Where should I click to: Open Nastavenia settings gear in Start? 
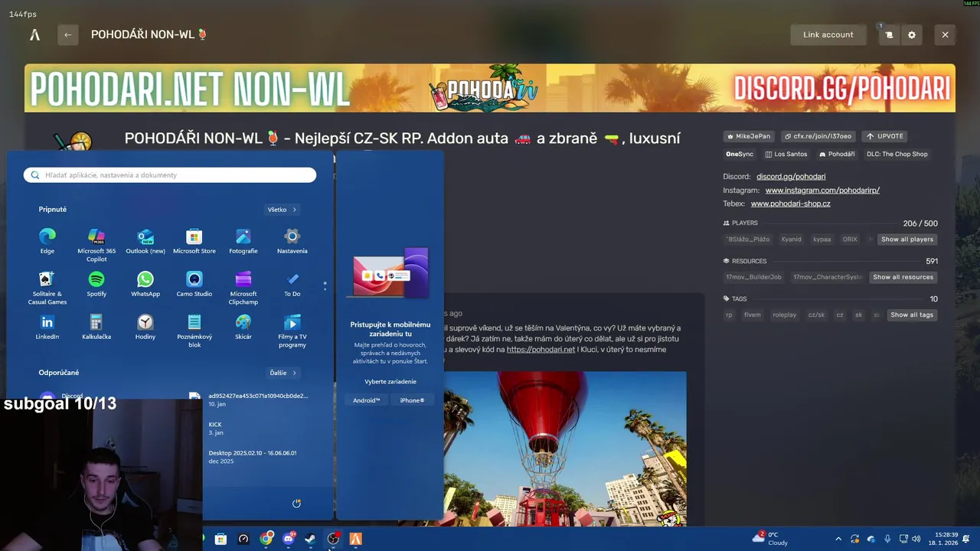(292, 241)
